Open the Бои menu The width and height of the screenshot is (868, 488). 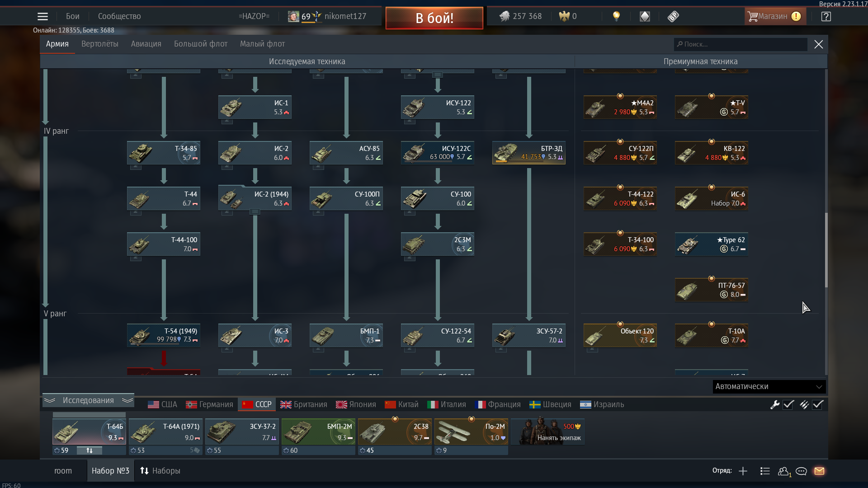pyautogui.click(x=72, y=16)
